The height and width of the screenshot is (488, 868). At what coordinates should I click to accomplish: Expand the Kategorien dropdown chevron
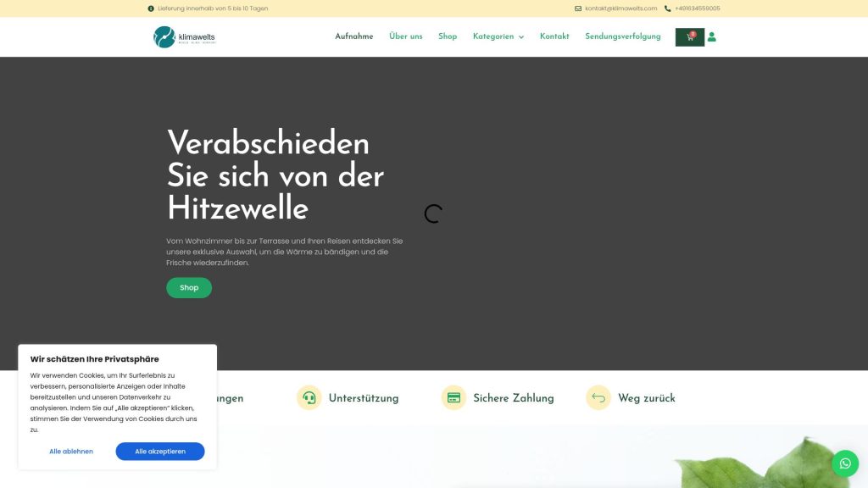[521, 37]
